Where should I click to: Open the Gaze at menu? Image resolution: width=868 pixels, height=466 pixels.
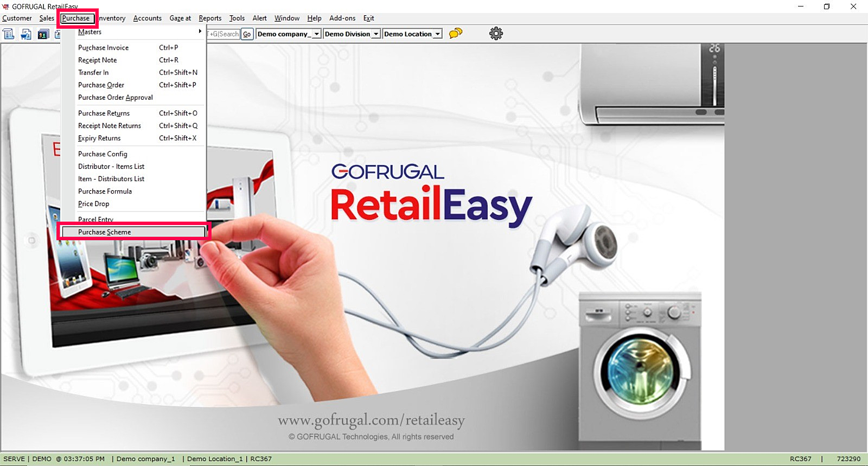click(x=180, y=18)
